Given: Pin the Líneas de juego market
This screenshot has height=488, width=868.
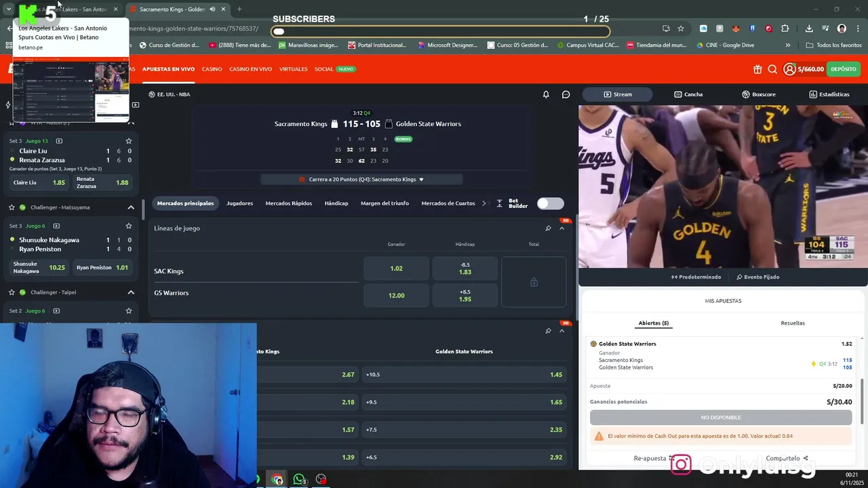Looking at the screenshot, I should [548, 228].
